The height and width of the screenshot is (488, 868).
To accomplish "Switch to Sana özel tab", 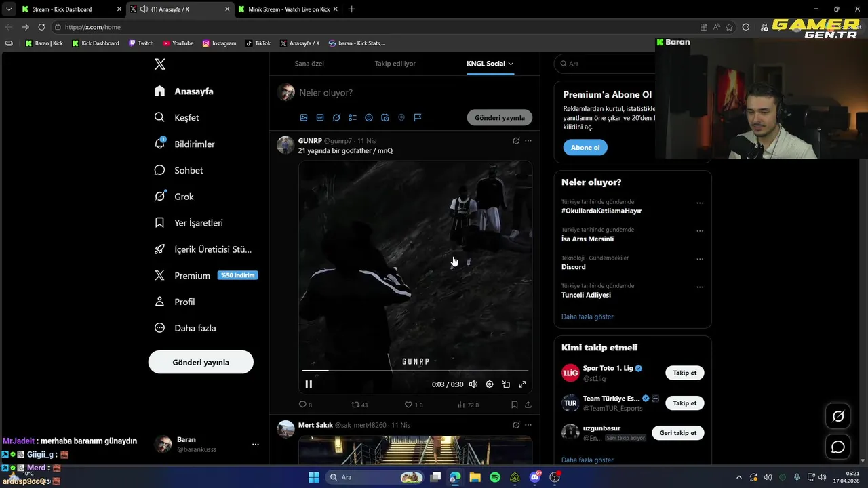I will coord(309,64).
